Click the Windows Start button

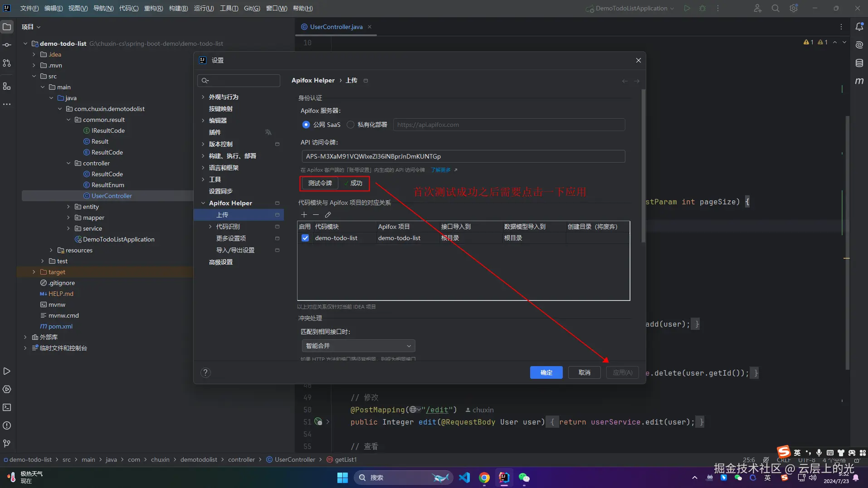(x=342, y=478)
